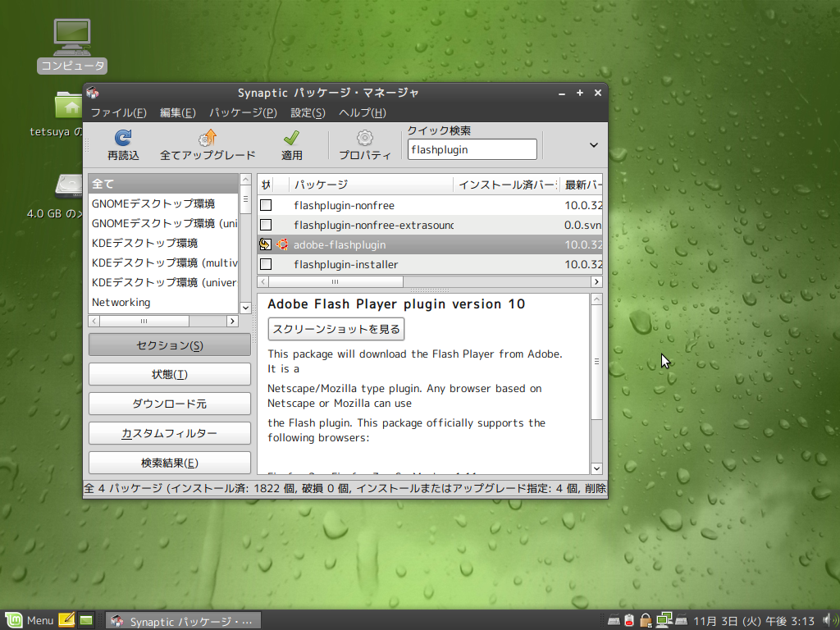This screenshot has width=840, height=630.
Task: Select the 全て category
Action: coord(163,184)
